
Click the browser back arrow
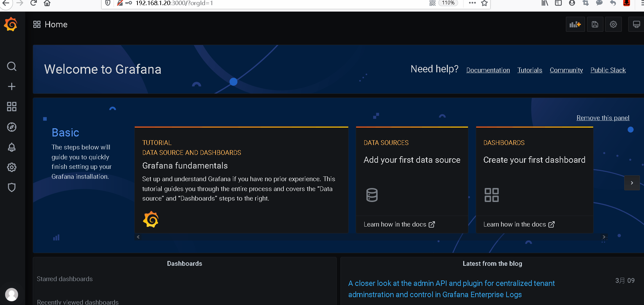click(x=6, y=3)
